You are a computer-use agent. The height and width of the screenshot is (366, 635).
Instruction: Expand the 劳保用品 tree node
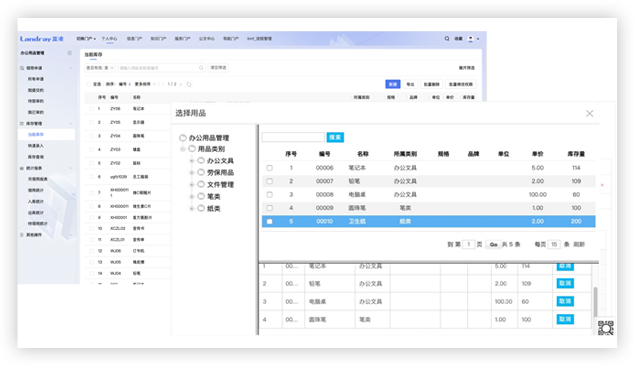click(x=192, y=172)
